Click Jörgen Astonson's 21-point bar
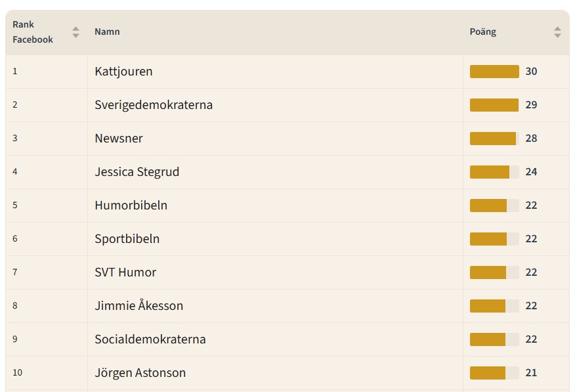 click(494, 373)
